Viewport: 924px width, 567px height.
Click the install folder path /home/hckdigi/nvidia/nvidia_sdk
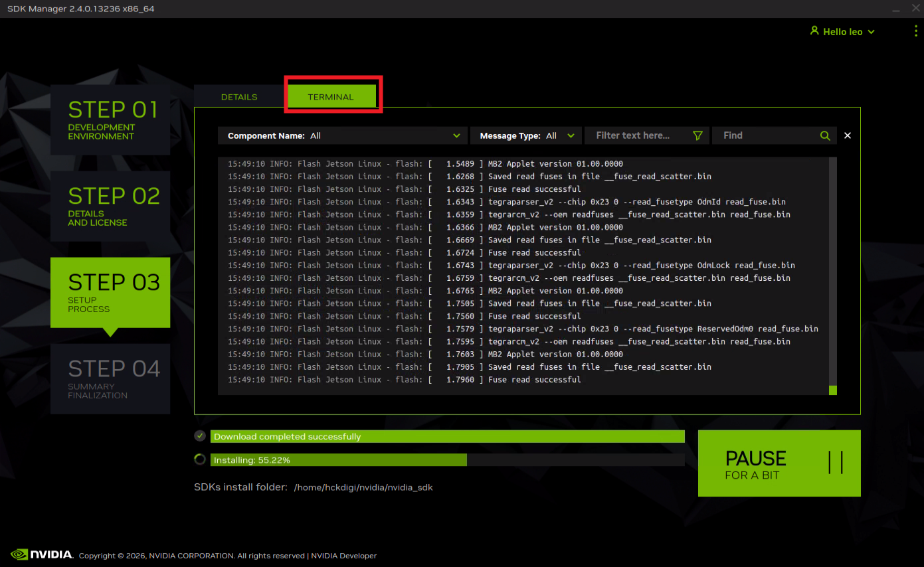tap(363, 487)
